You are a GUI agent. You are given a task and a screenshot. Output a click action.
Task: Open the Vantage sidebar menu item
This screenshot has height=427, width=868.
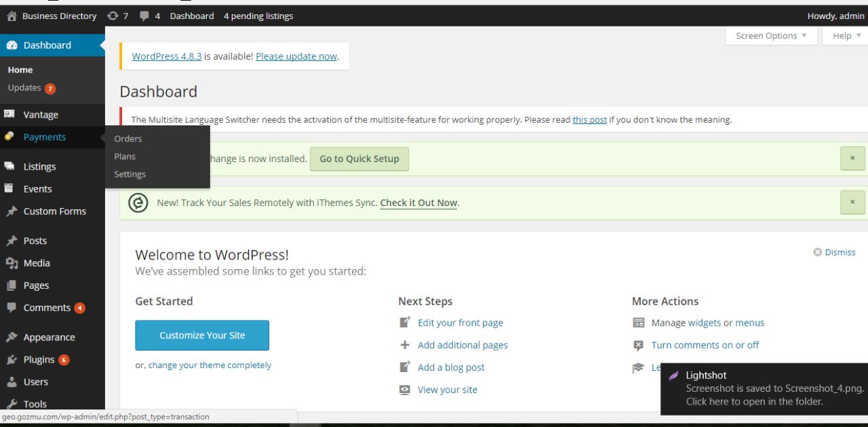52,115
